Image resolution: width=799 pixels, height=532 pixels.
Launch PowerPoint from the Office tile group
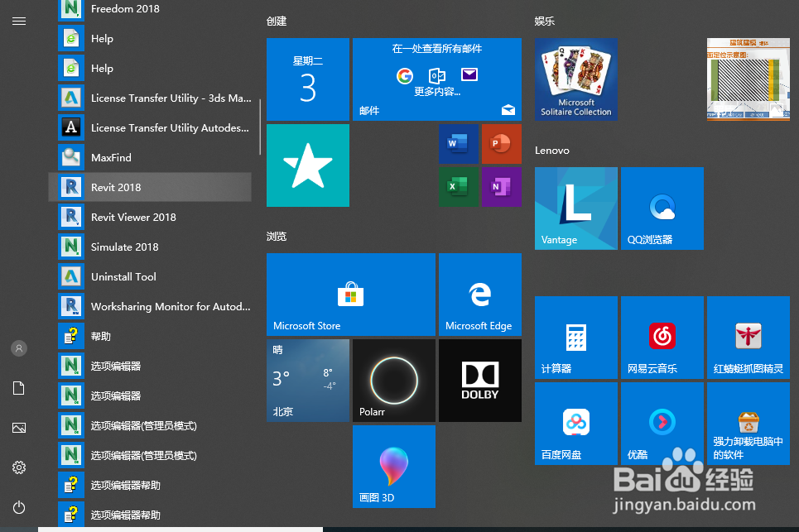[502, 144]
